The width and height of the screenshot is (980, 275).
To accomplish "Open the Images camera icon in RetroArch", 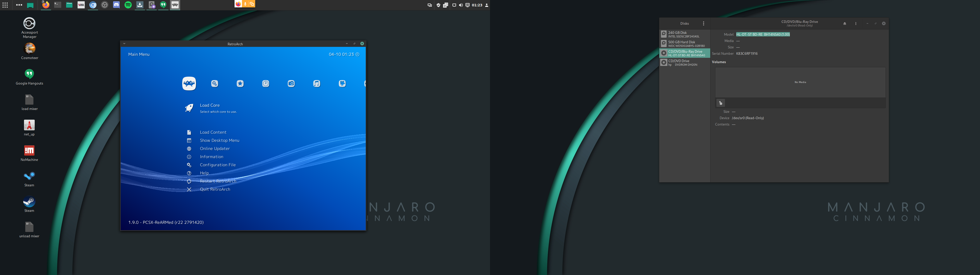I will coord(291,83).
